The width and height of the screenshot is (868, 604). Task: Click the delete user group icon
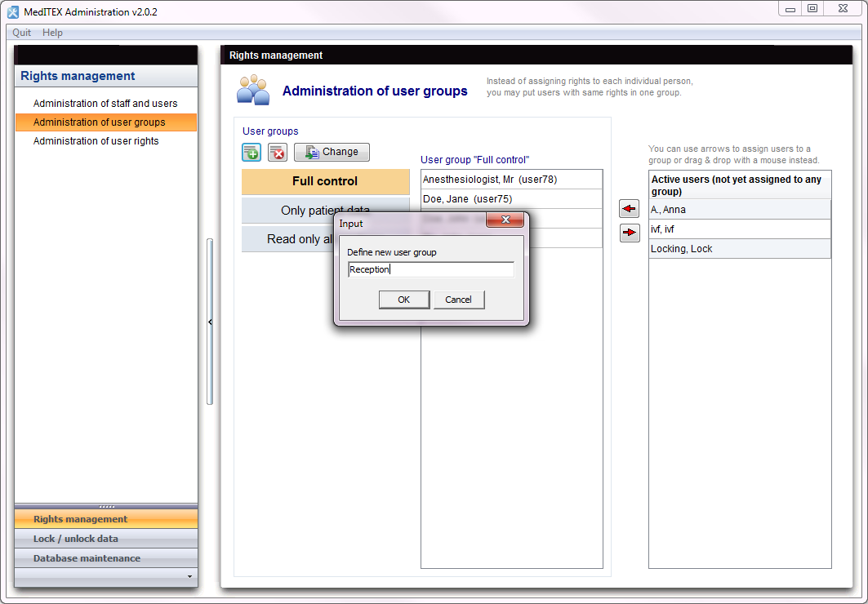278,152
